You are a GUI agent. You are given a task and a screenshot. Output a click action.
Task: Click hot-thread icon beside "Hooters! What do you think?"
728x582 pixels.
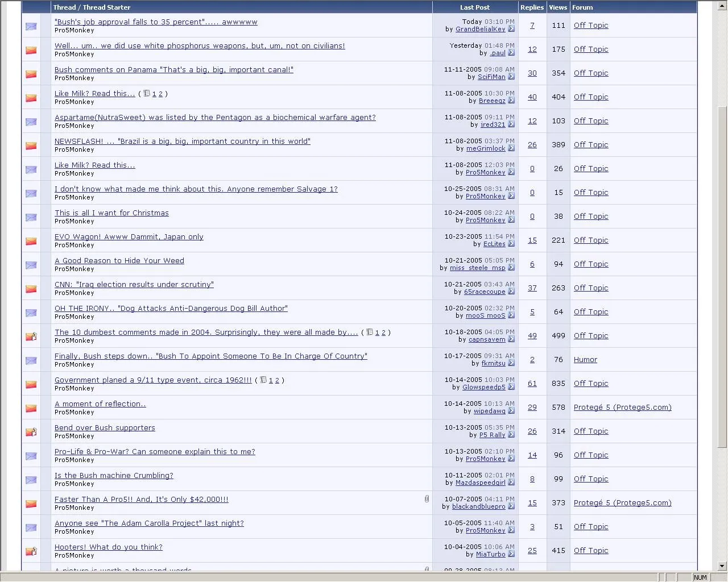tap(31, 551)
